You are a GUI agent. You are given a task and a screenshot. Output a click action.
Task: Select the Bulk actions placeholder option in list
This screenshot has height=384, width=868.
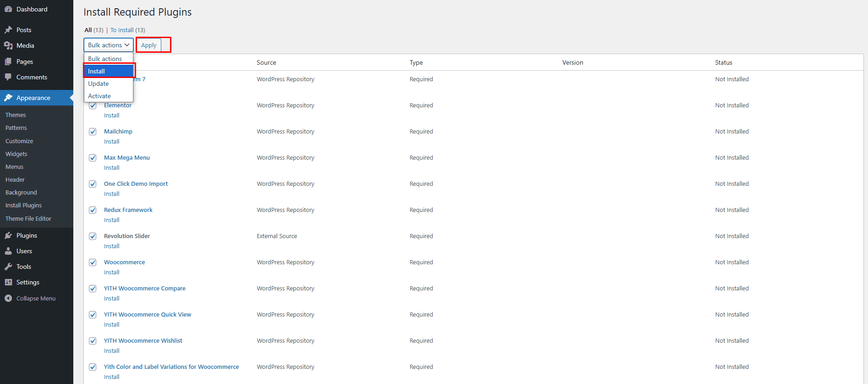point(109,59)
